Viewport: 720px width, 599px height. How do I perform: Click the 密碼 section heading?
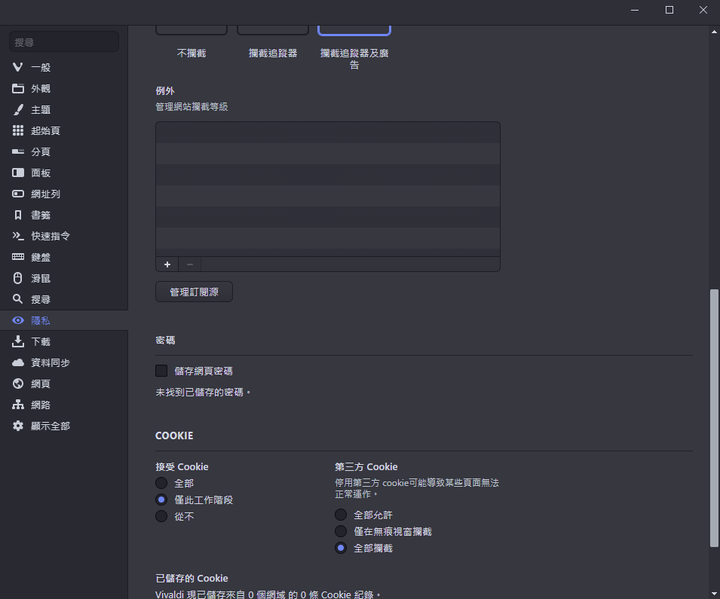tap(165, 340)
